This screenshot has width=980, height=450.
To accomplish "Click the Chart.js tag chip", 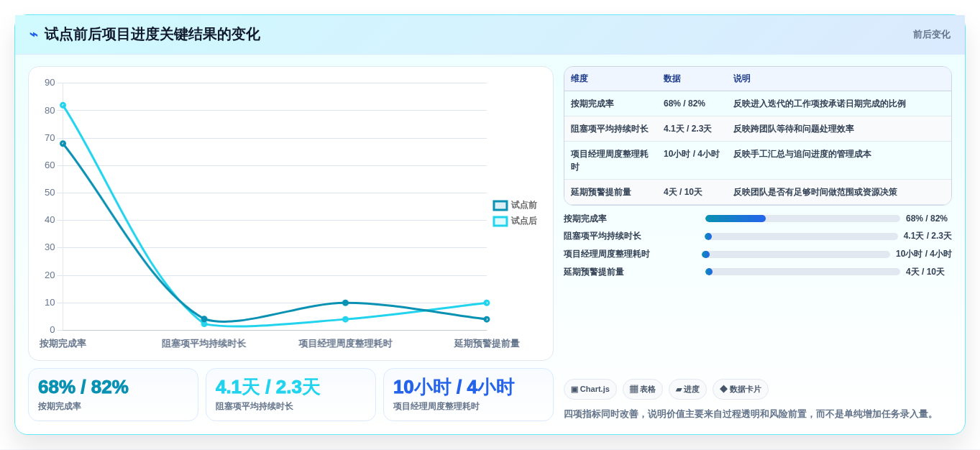I will coord(590,389).
